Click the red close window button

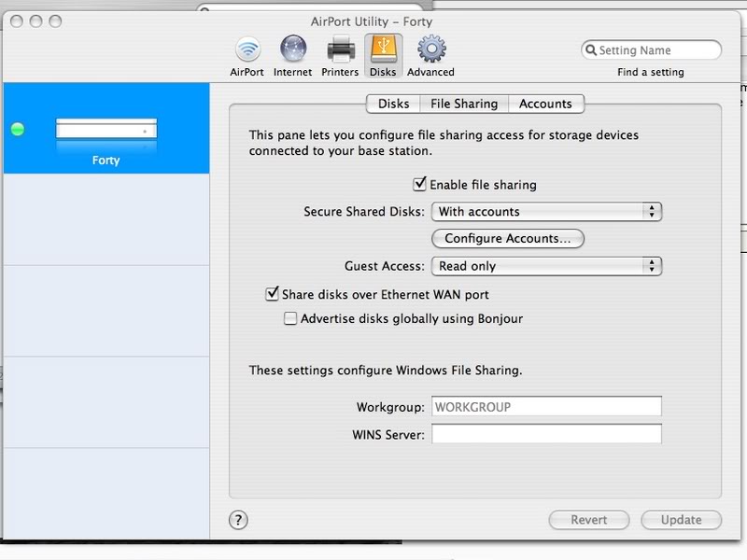[17, 21]
